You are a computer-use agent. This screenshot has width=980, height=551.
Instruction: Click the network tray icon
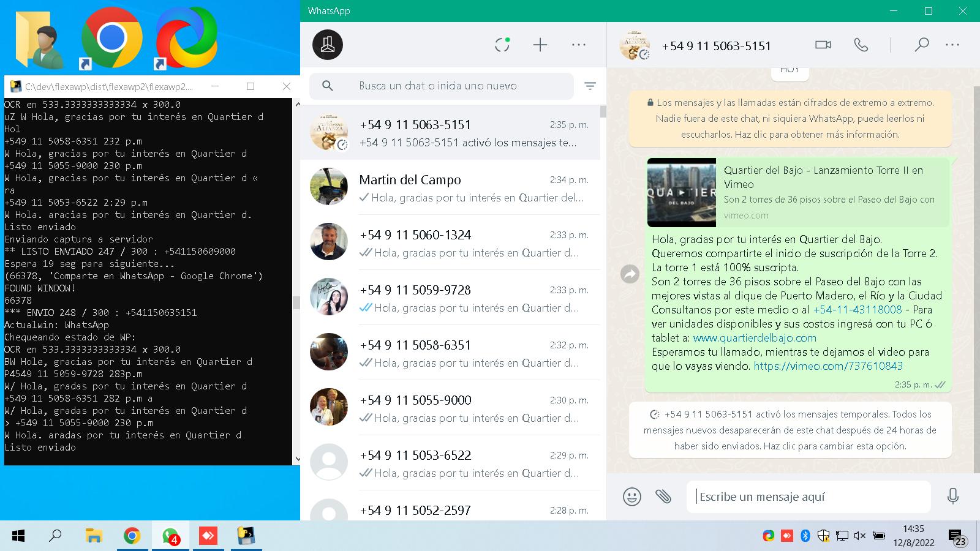point(842,536)
